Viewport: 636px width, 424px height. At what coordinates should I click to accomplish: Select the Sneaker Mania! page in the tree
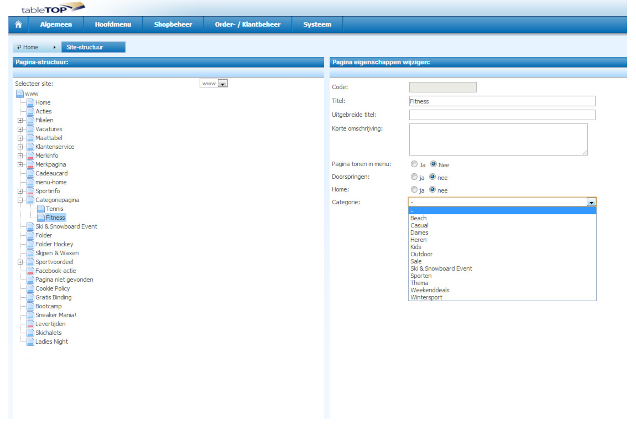coord(56,315)
